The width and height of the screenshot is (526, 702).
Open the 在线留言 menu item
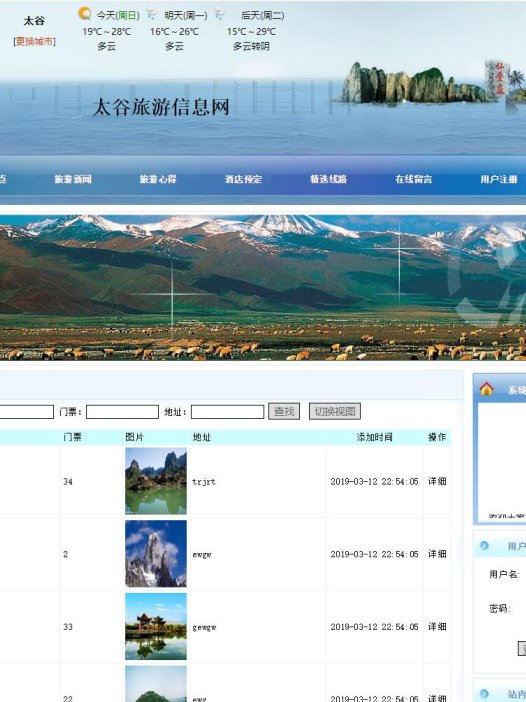coord(414,179)
